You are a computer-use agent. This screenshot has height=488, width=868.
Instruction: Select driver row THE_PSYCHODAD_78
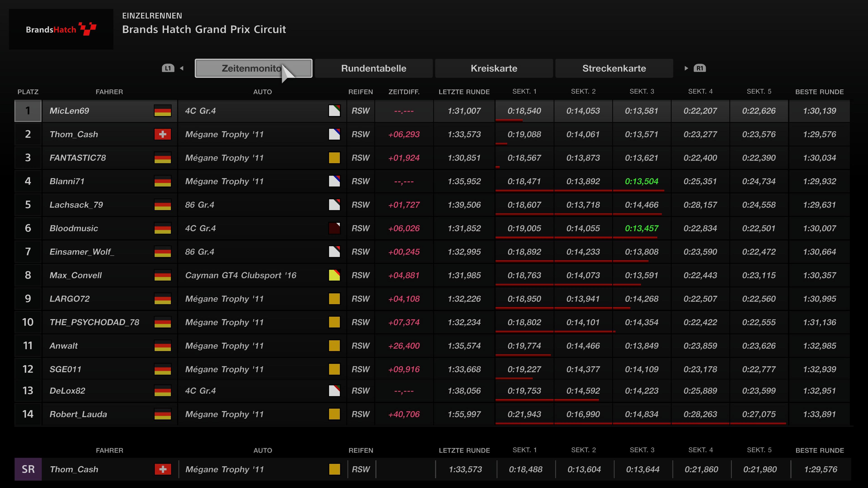[x=94, y=322]
